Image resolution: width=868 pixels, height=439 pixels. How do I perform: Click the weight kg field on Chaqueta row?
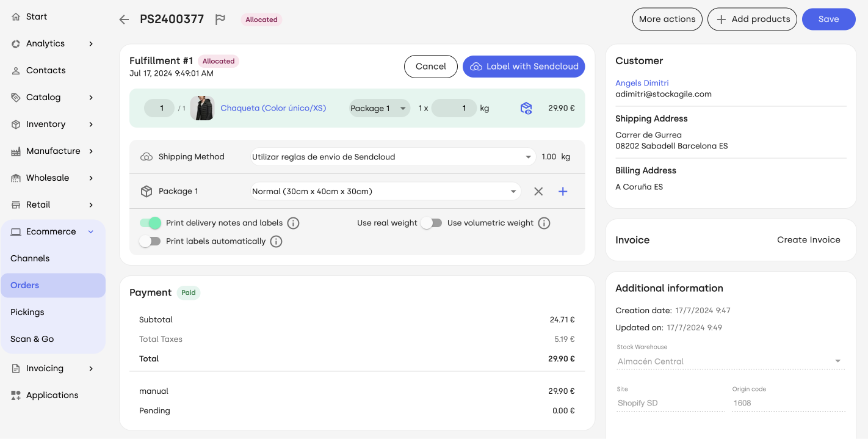(454, 108)
